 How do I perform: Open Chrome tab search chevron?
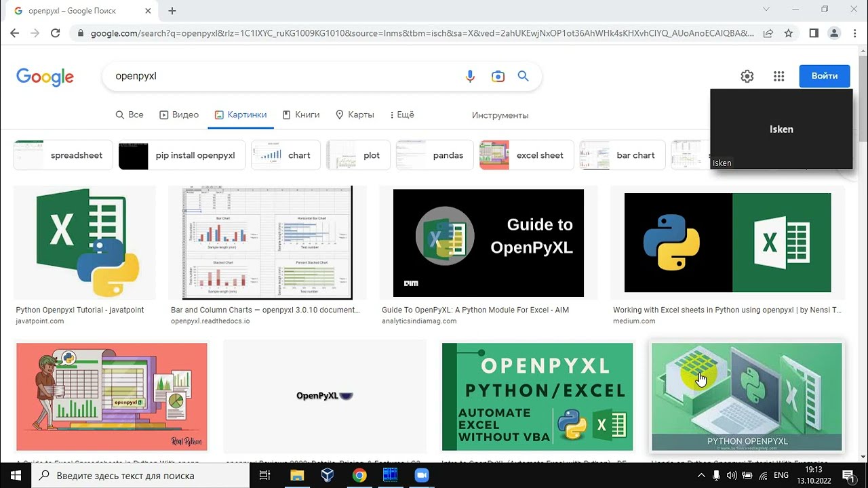pyautogui.click(x=766, y=9)
